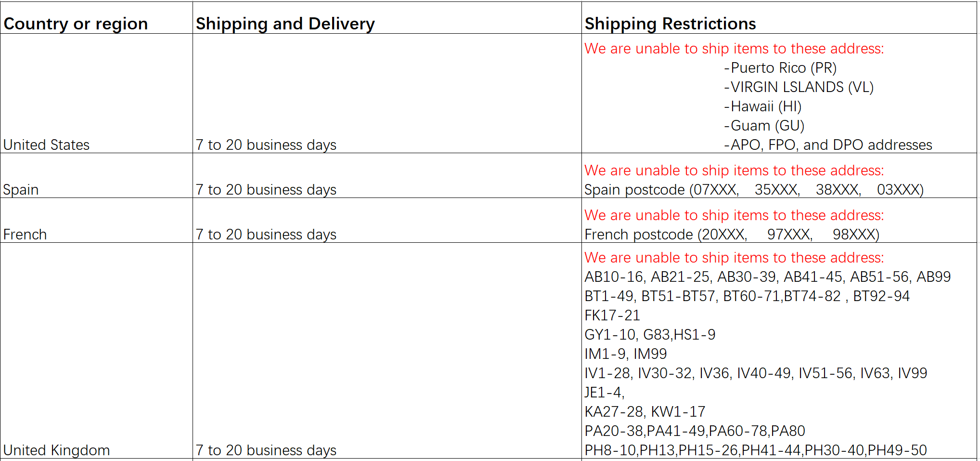980x461 pixels.
Task: Click the 'Spain' country cell
Action: (96, 175)
